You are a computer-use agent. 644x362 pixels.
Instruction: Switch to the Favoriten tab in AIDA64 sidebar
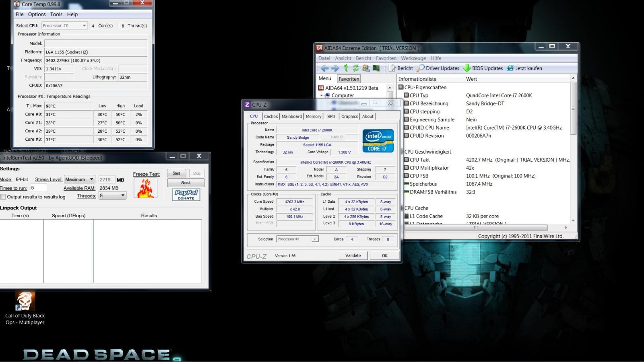click(349, 79)
